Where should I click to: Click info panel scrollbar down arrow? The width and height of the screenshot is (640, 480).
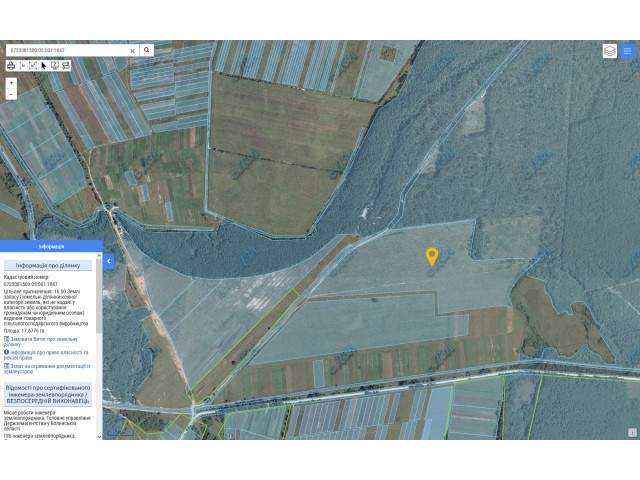99,436
